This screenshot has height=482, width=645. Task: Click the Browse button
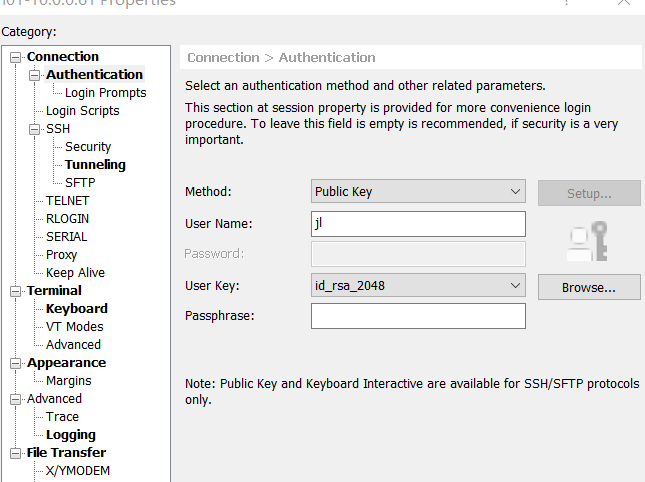(589, 287)
